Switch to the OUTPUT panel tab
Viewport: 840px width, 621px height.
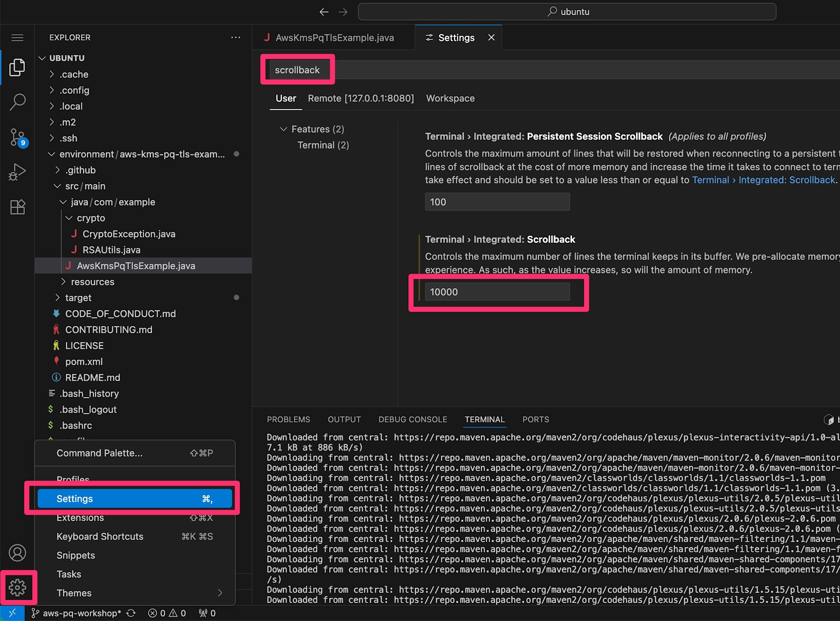344,419
